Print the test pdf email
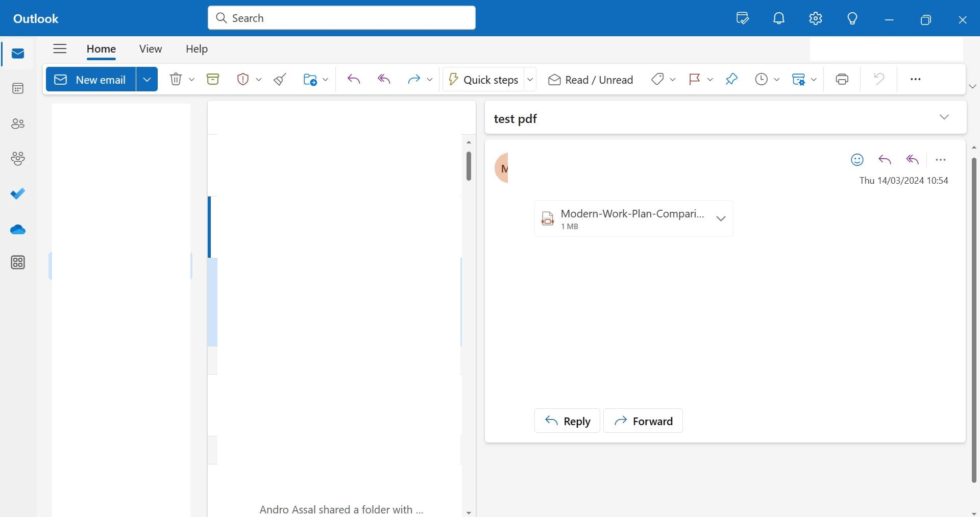This screenshot has height=517, width=980. click(x=841, y=79)
